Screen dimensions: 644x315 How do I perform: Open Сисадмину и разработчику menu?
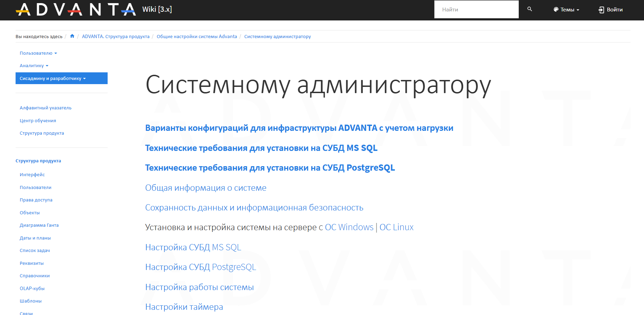[53, 79]
